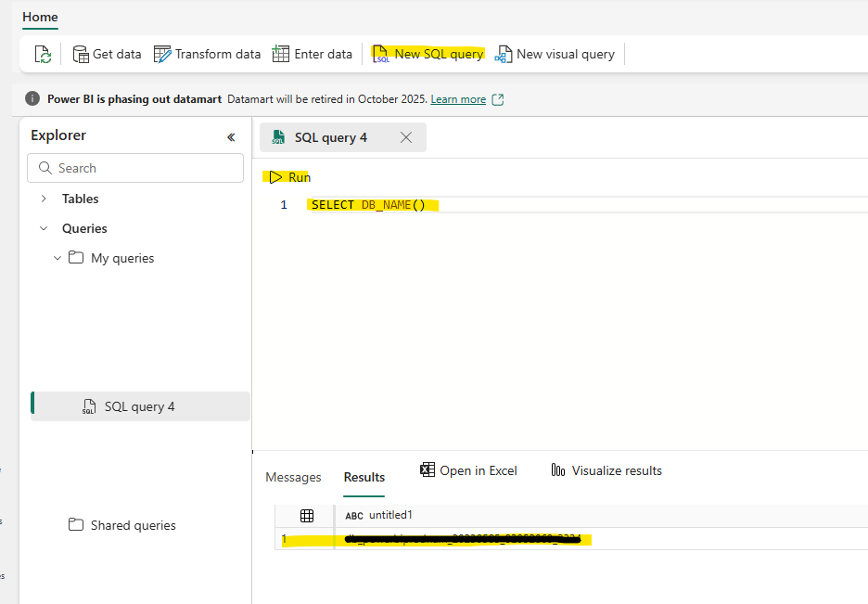Image resolution: width=868 pixels, height=604 pixels.
Task: Select Tables in Explorer
Action: 81,199
